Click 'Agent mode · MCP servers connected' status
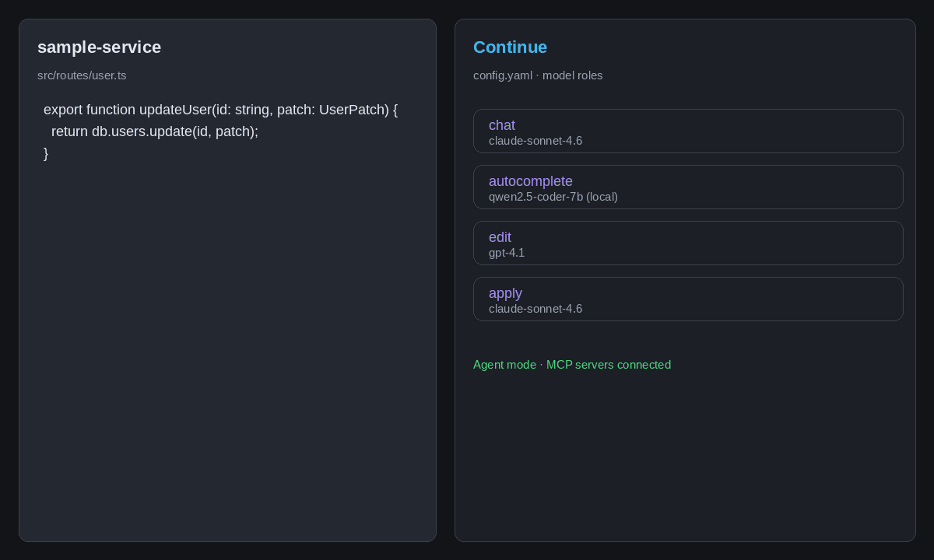Screen dimensions: 934x560 [572, 365]
